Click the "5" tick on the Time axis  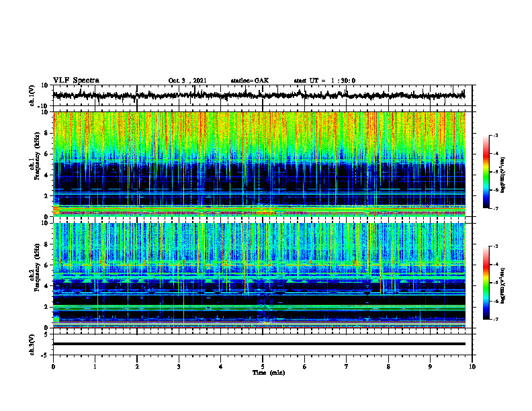click(x=263, y=367)
